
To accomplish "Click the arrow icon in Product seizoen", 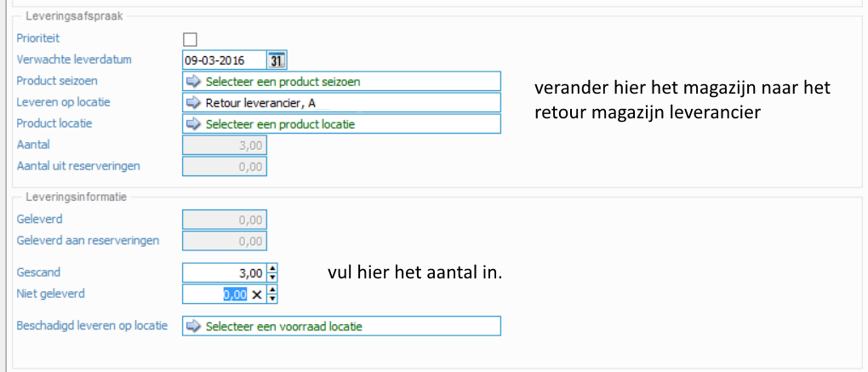I will [192, 82].
